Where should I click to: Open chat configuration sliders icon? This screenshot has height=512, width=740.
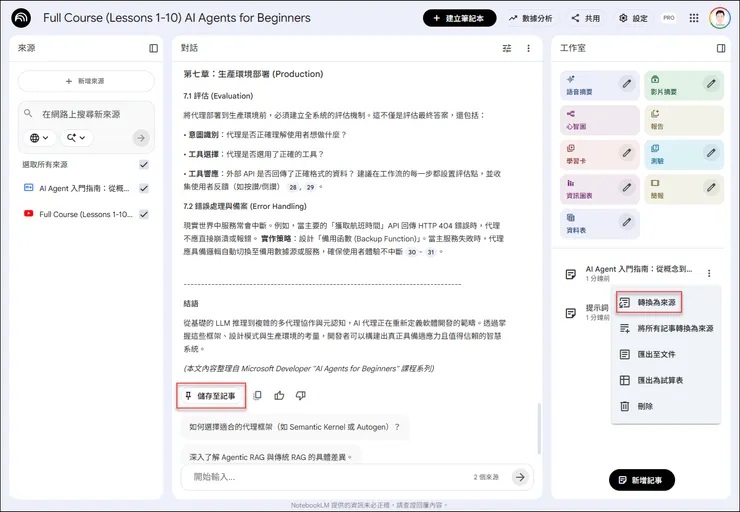coord(507,48)
